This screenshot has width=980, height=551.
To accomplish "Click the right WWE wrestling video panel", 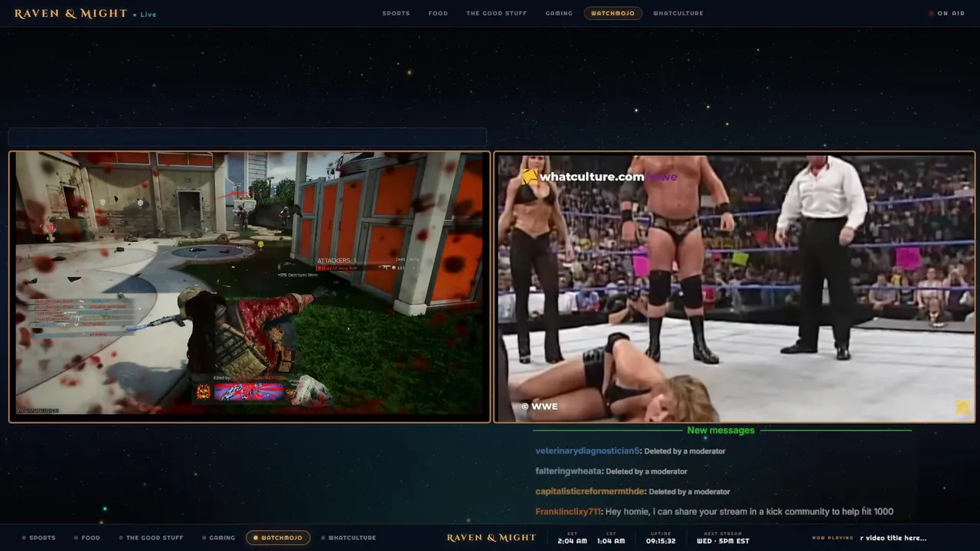I will 734,286.
